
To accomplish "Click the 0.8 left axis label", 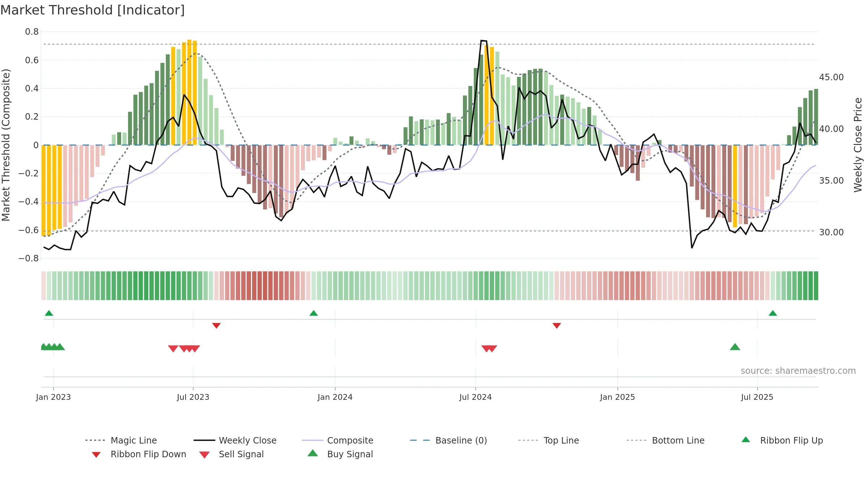I will [32, 32].
